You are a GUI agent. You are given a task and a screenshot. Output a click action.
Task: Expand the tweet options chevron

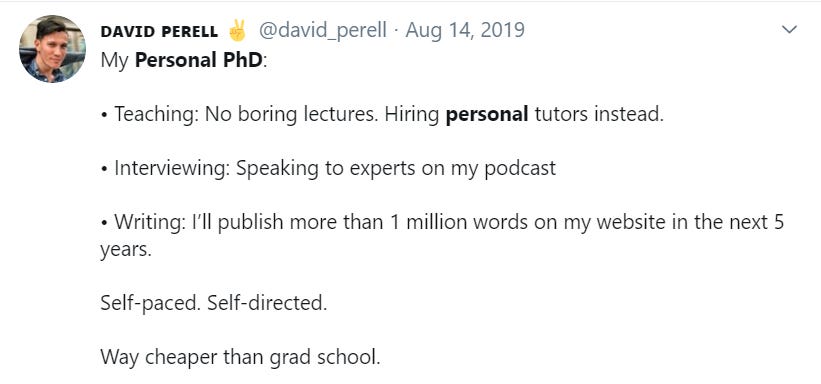(x=789, y=29)
